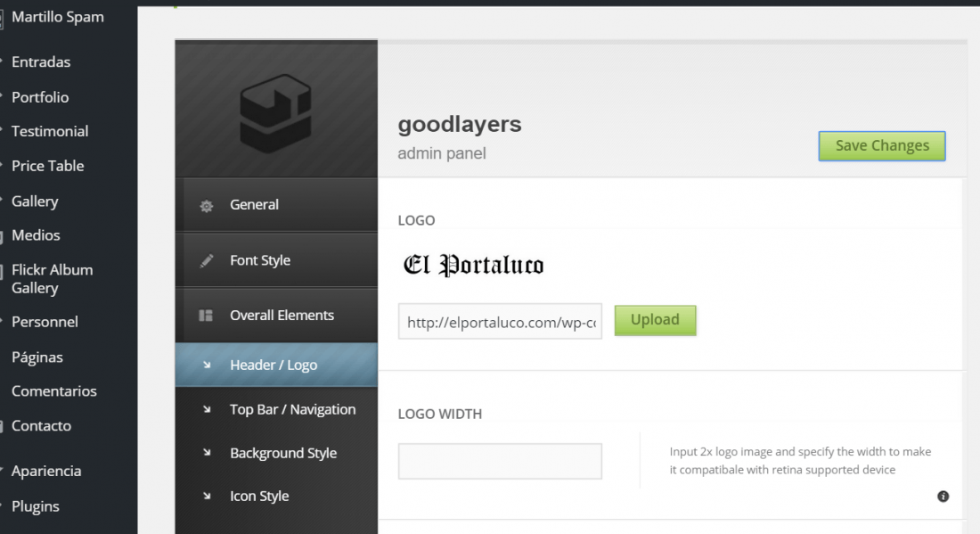Select the Top Bar / Navigation submenu
The image size is (980, 534).
coord(276,409)
